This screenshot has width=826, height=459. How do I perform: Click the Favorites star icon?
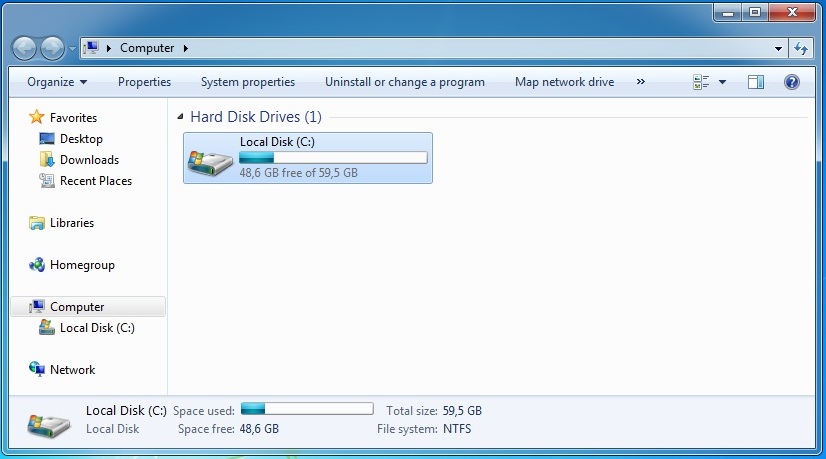(x=36, y=117)
